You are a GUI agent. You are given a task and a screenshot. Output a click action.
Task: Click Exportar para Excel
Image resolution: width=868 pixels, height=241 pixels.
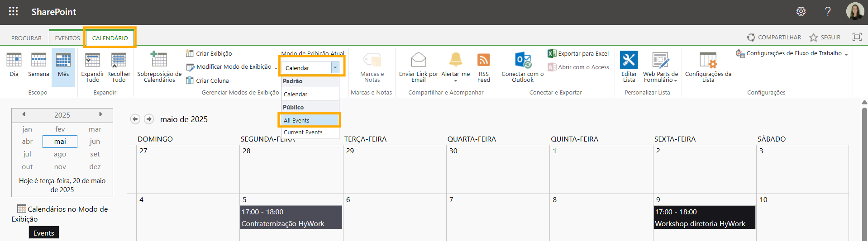tap(578, 53)
